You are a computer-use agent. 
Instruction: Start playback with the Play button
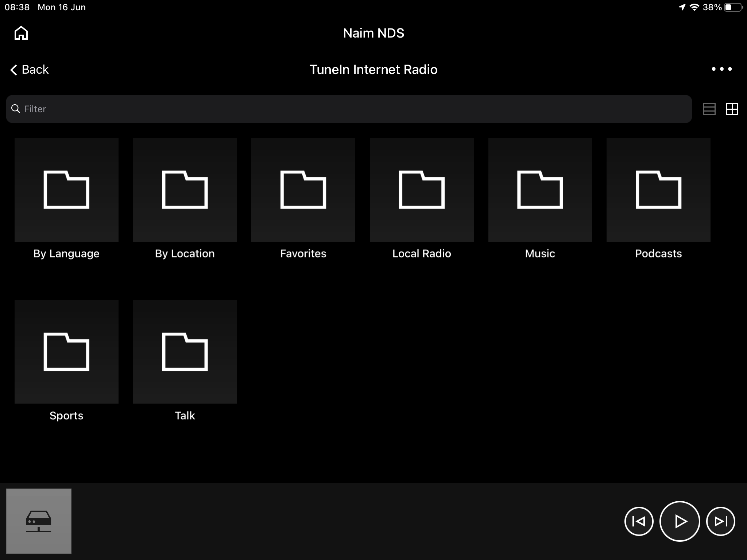(680, 521)
